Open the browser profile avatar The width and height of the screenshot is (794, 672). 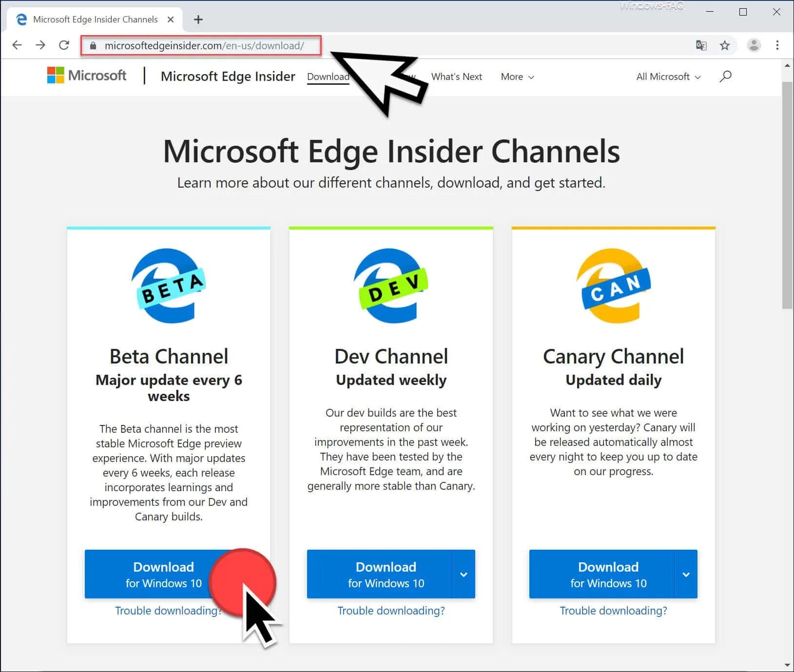(754, 45)
